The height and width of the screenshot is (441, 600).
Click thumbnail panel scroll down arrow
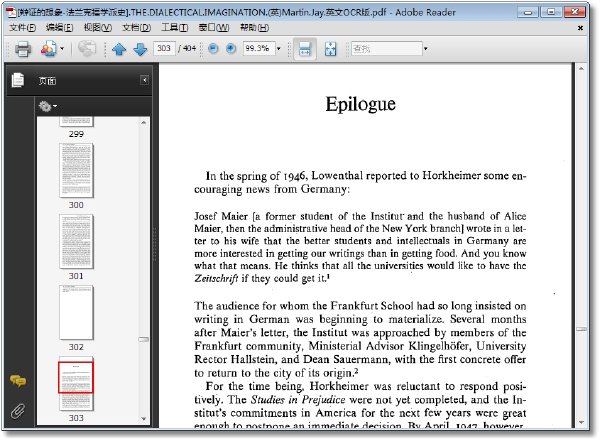(143, 419)
